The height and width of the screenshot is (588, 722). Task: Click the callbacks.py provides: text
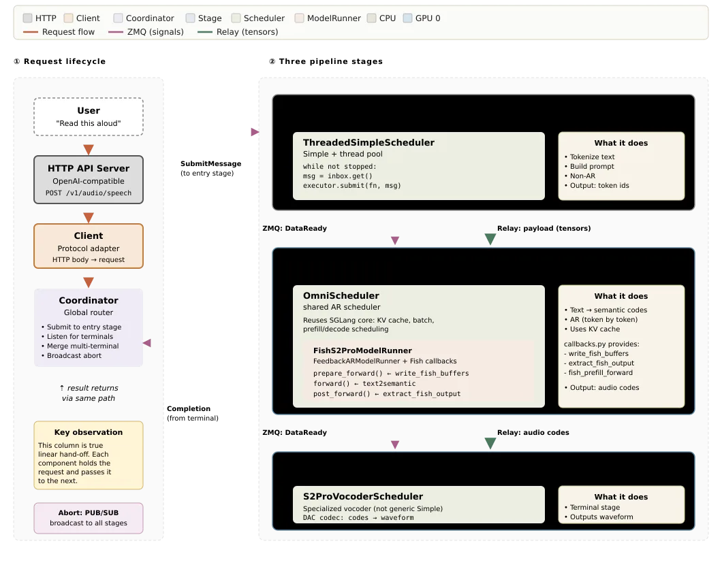[x=601, y=344]
